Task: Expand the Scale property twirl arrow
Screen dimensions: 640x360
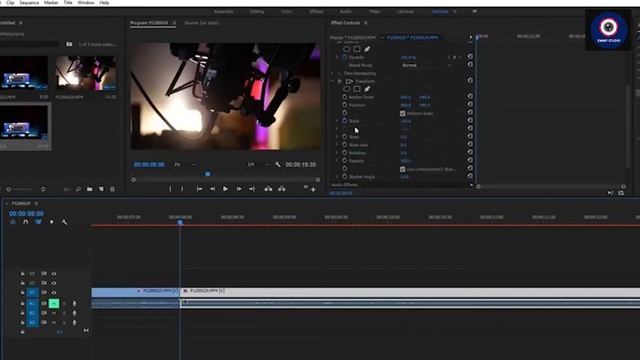Action: click(337, 121)
